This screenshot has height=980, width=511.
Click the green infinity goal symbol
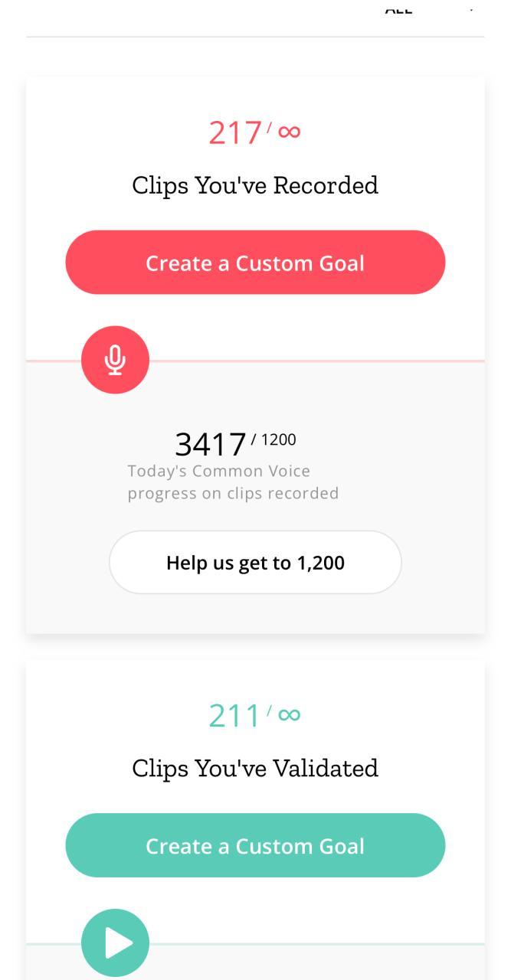289,714
